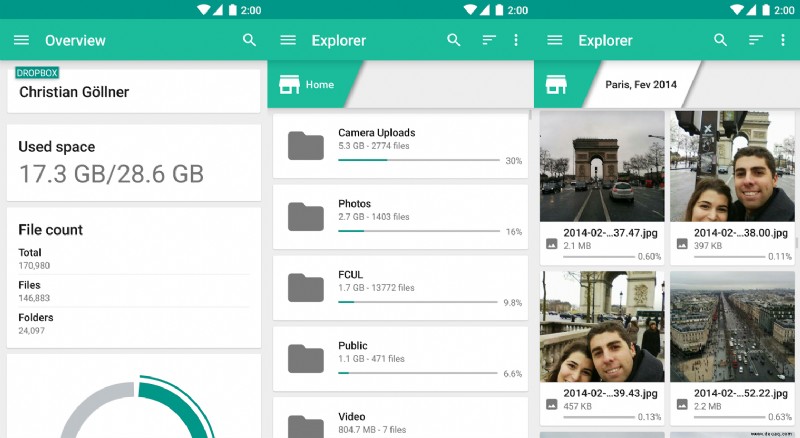The height and width of the screenshot is (438, 800).
Task: Tap Photos folder name
Action: click(355, 204)
